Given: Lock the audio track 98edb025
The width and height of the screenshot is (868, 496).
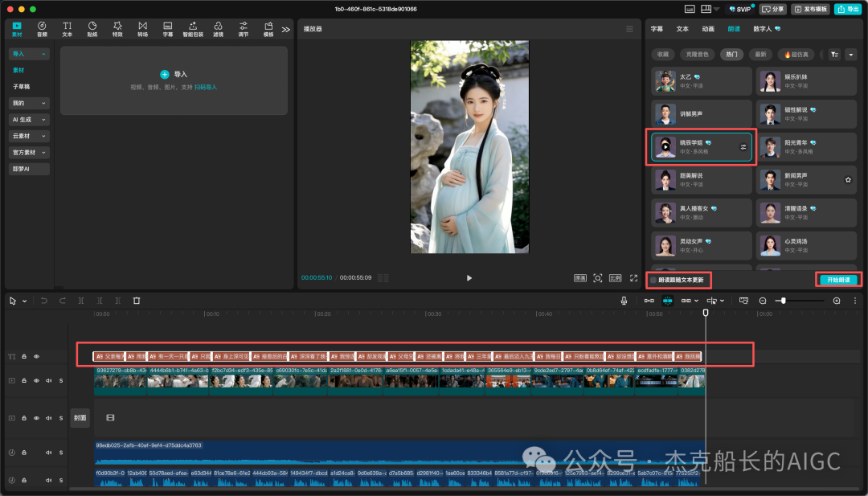Looking at the screenshot, I should (x=24, y=453).
